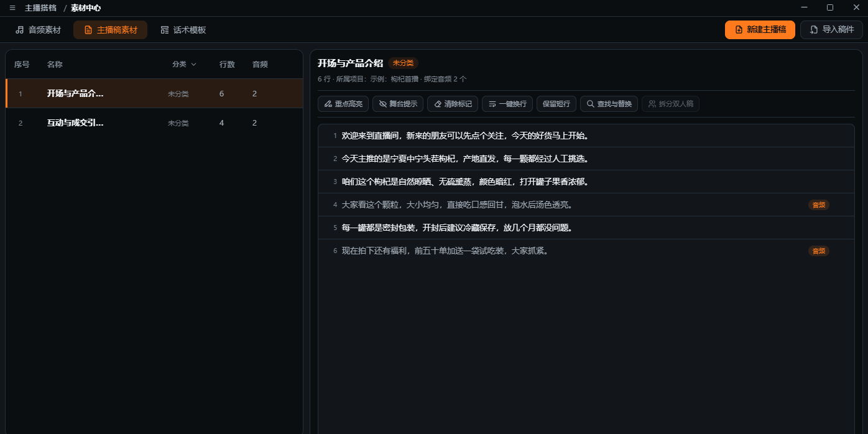Image resolution: width=868 pixels, height=434 pixels.
Task: Switch to the 话术模板 tab
Action: tap(183, 30)
